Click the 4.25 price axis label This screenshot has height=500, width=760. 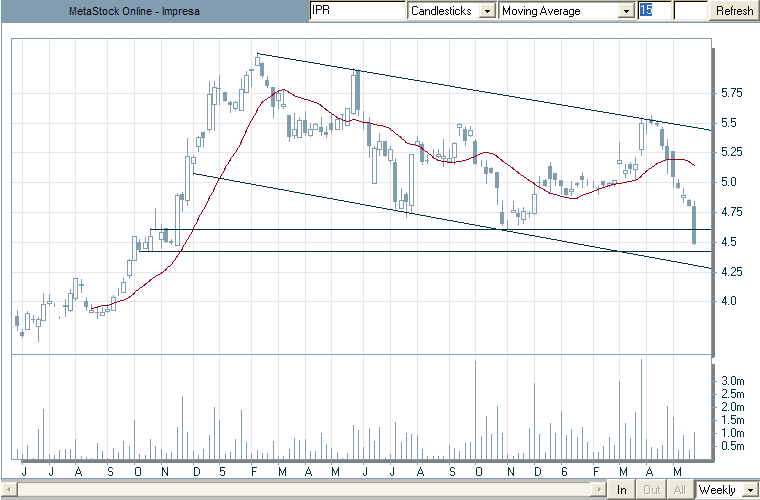(732, 271)
